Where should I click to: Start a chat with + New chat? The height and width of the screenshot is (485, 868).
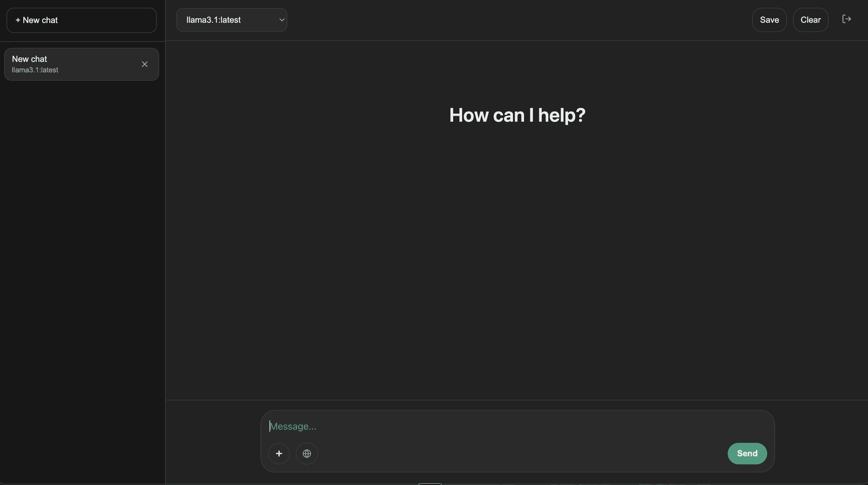point(82,20)
